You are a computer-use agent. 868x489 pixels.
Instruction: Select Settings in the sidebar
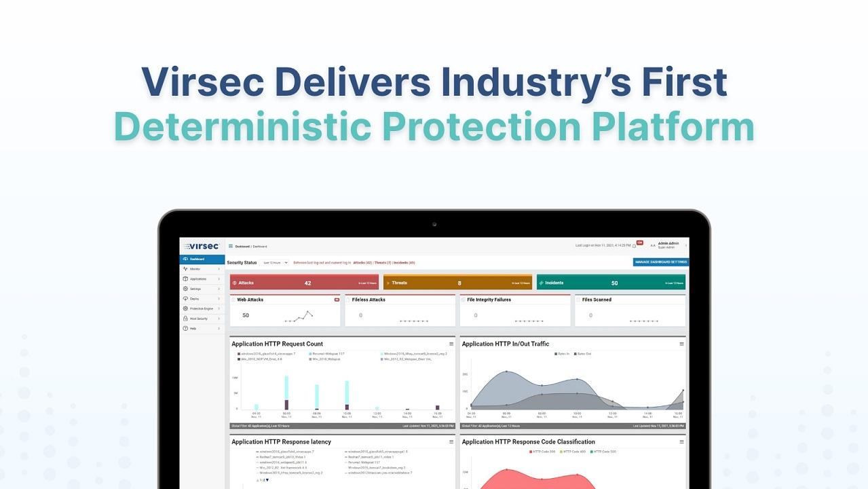click(202, 289)
